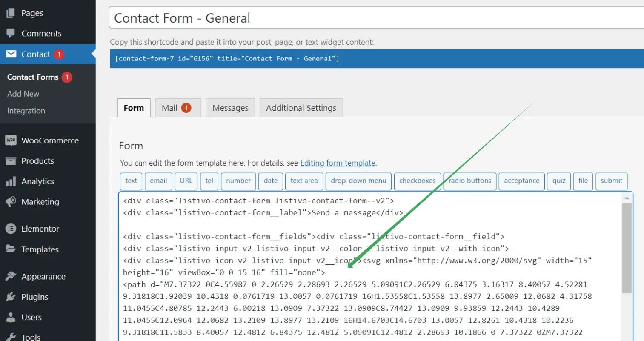This screenshot has height=341, width=644.
Task: Click the Contact menu notification badge
Action: 59,54
